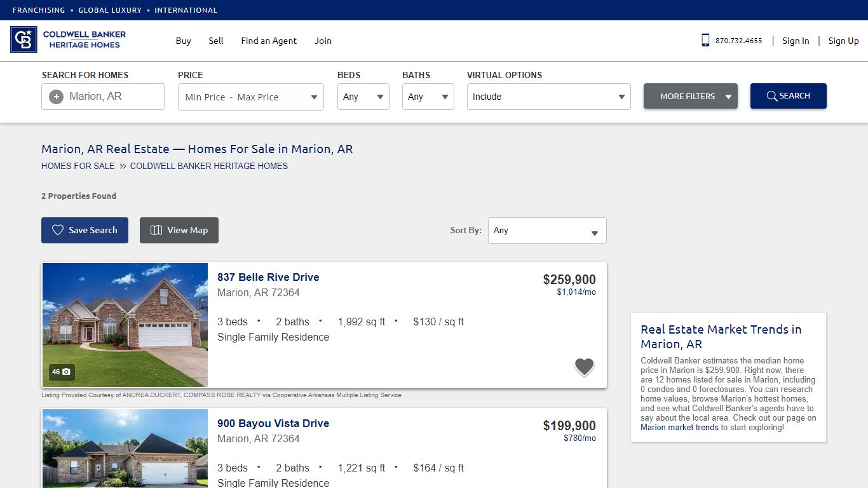The width and height of the screenshot is (868, 488).
Task: Follow the HOMES FOR SALE breadcrumb
Action: (x=78, y=166)
